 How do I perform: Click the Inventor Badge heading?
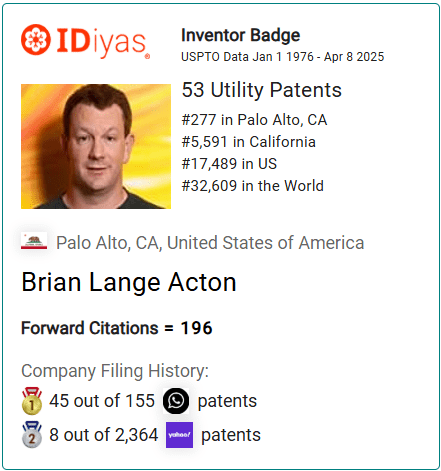coord(241,35)
